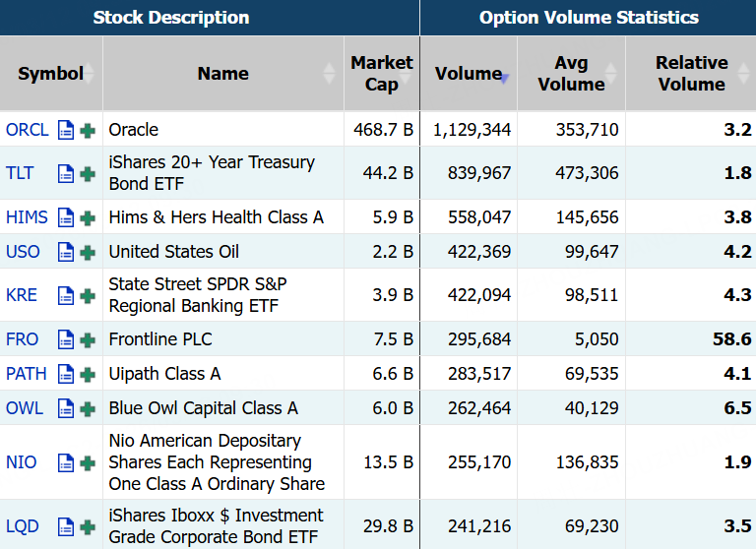Sort by Name using its sort arrows

(330, 74)
